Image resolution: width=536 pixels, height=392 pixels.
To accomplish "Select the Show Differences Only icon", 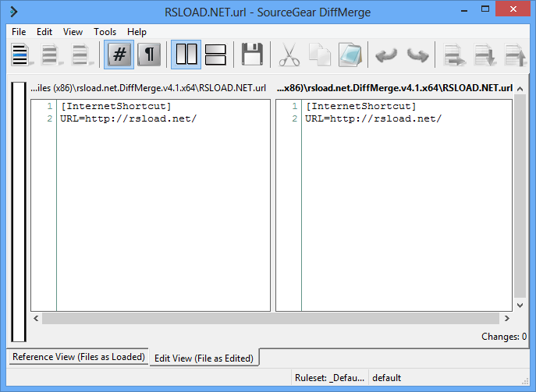I will point(51,55).
